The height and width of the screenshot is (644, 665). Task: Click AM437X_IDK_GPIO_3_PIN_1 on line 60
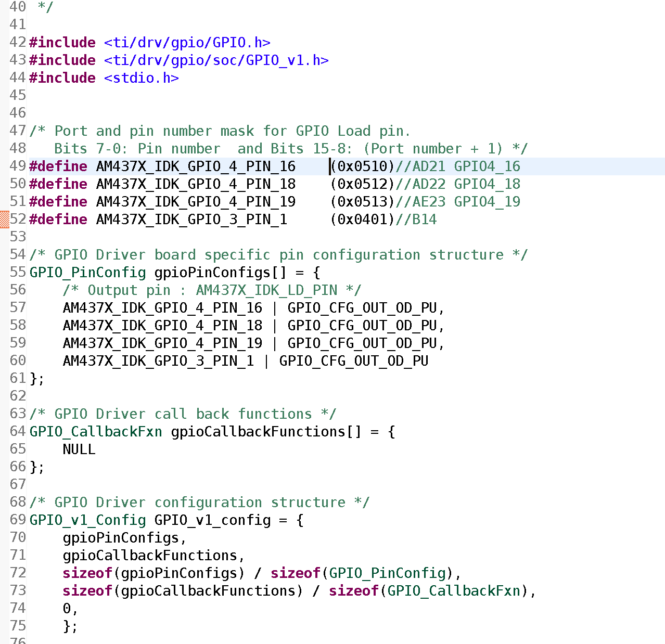158,361
